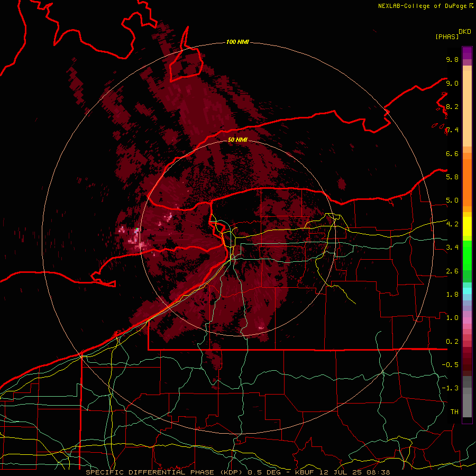This screenshot has width=476, height=476.
Task: Click the 9.8 value on the color scale
Action: [x=452, y=59]
